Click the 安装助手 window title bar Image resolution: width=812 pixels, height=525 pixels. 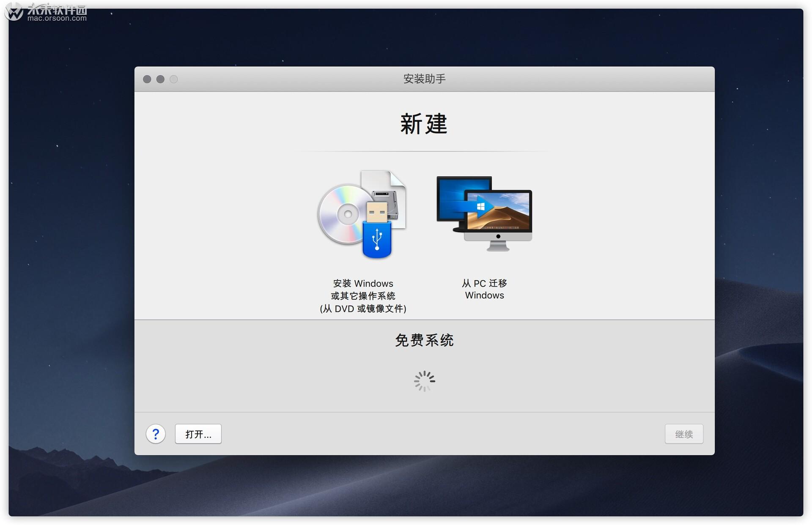(x=424, y=79)
